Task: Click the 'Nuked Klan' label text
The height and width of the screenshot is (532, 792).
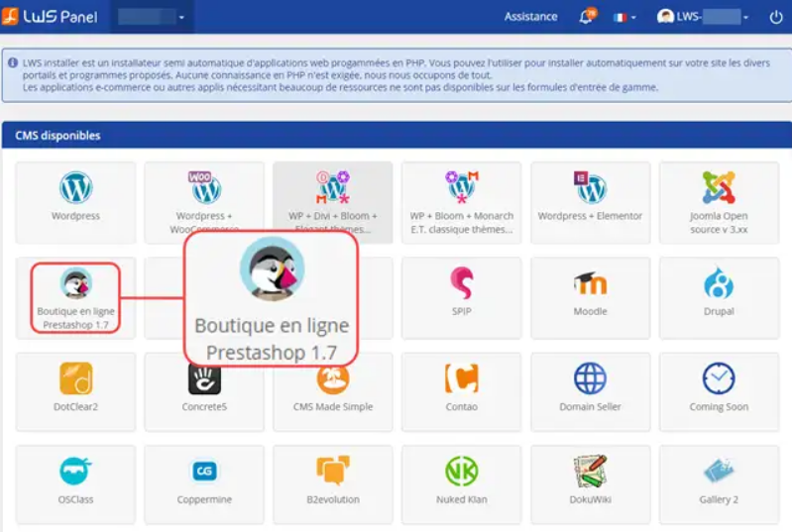Action: pos(462,499)
